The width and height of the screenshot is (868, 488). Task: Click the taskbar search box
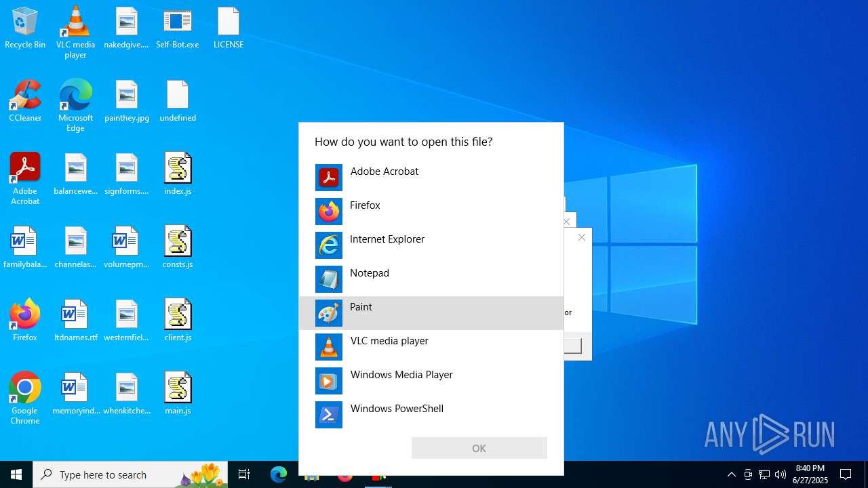(130, 474)
